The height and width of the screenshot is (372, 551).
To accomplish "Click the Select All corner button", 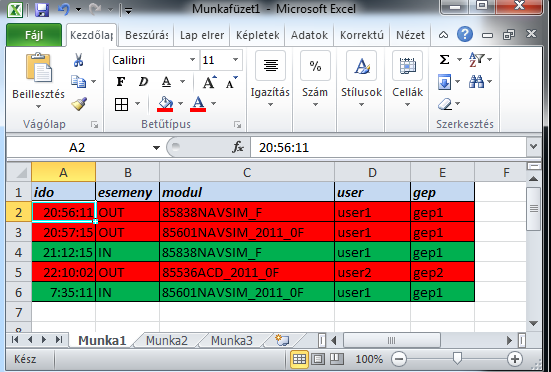I will click(19, 172).
